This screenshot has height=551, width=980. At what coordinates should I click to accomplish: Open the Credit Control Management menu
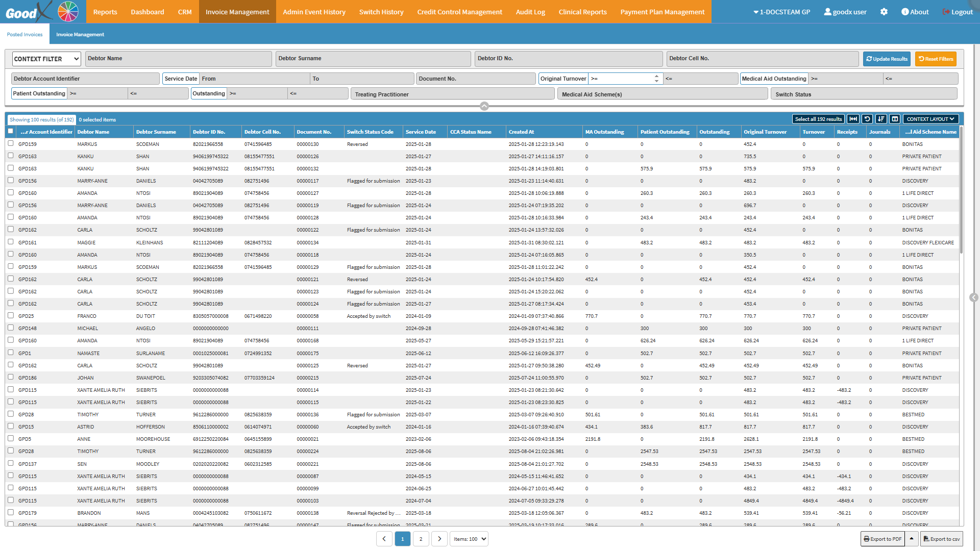click(459, 12)
